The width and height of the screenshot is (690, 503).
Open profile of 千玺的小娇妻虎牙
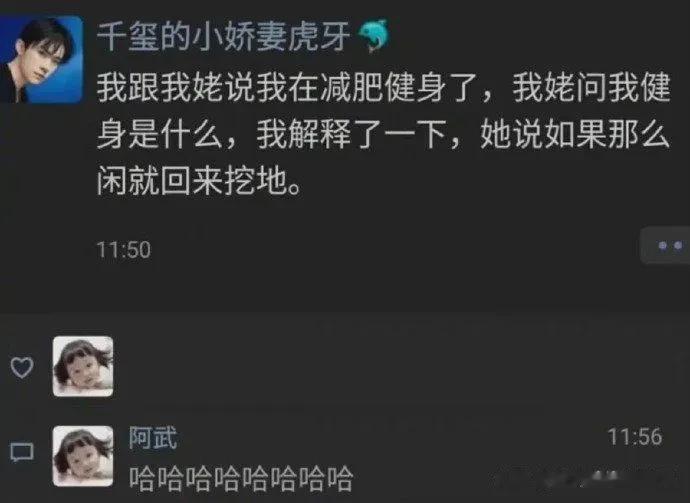tap(224, 36)
